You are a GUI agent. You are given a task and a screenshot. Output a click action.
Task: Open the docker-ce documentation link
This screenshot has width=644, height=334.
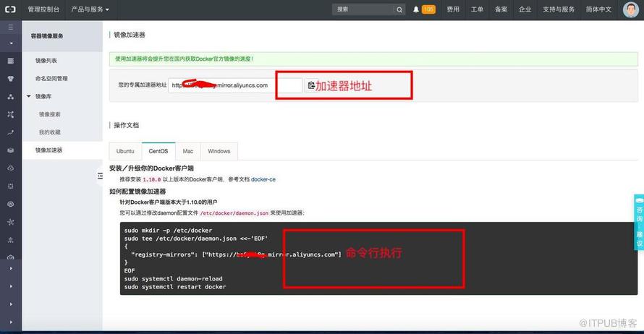263,179
